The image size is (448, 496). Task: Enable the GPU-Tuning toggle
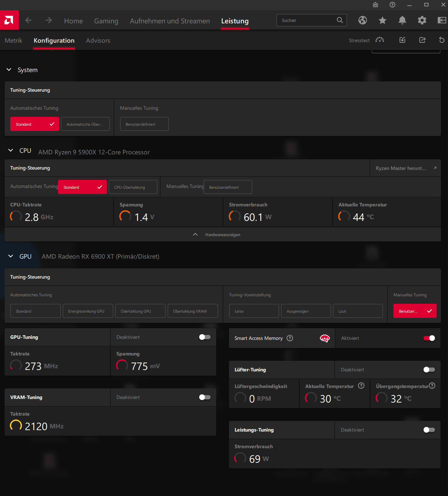point(205,337)
